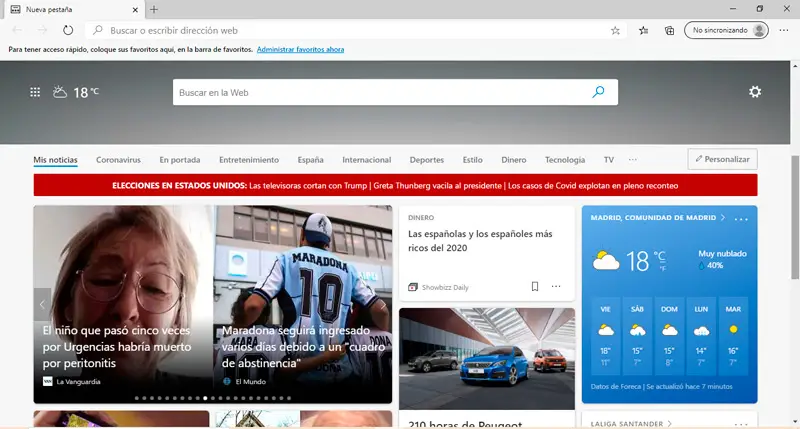
Task: Select the Coronavirus tab
Action: click(x=118, y=160)
